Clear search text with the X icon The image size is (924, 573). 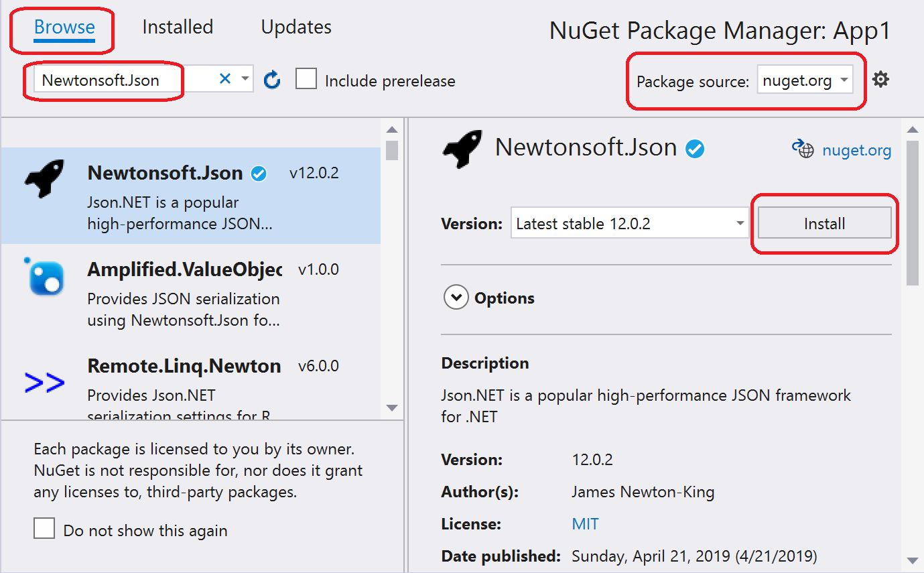tap(225, 79)
